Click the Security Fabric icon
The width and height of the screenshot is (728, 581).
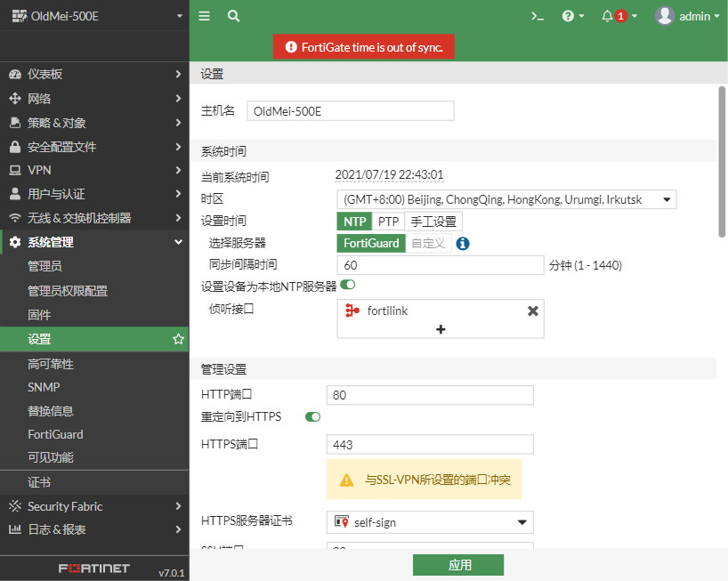[15, 506]
